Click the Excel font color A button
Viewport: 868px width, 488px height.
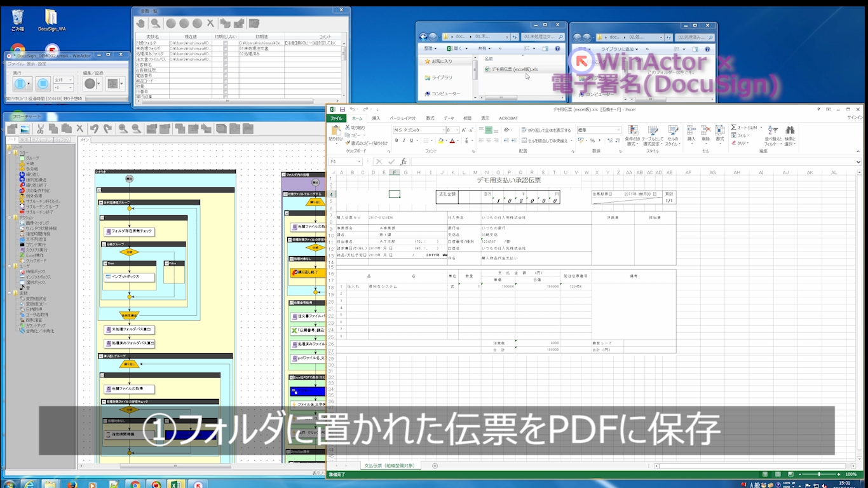coord(452,140)
